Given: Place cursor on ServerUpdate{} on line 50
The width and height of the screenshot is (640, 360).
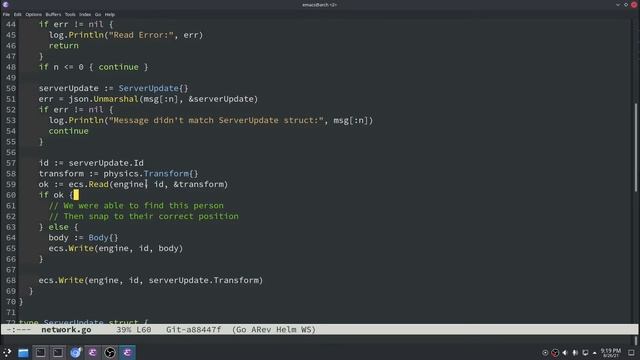Looking at the screenshot, I should 153,88.
